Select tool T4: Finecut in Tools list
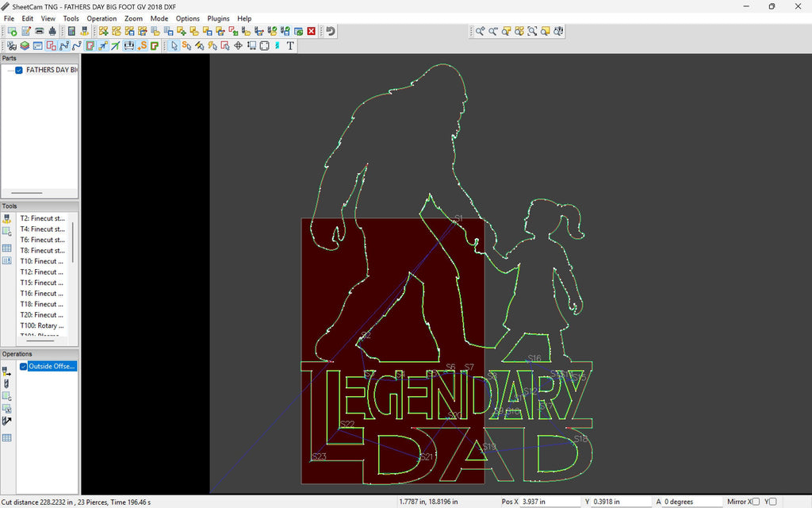812x508 pixels. click(x=43, y=229)
